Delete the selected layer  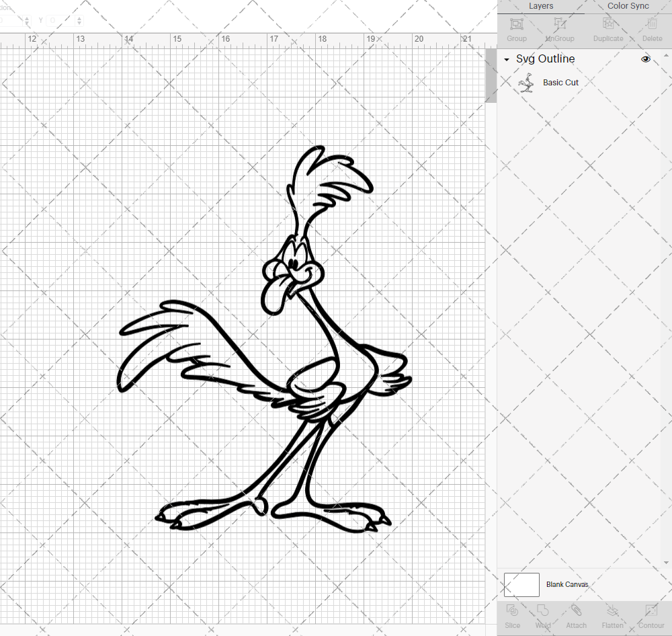tap(651, 24)
